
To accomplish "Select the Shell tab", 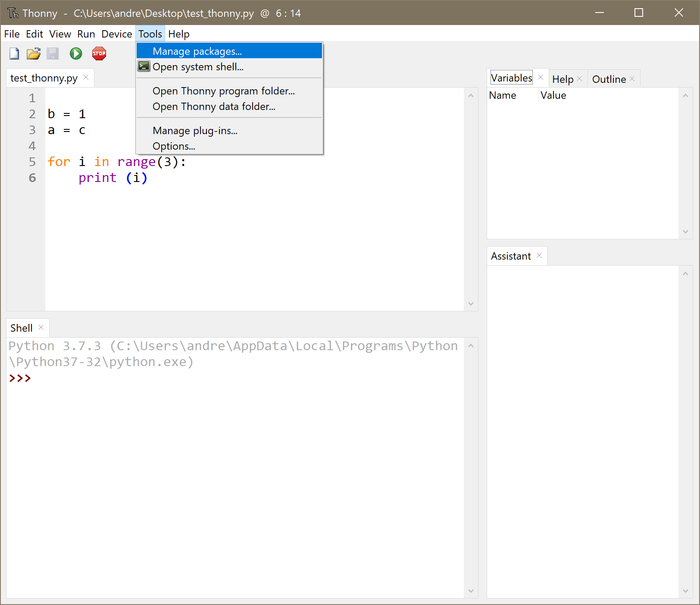I will [22, 328].
